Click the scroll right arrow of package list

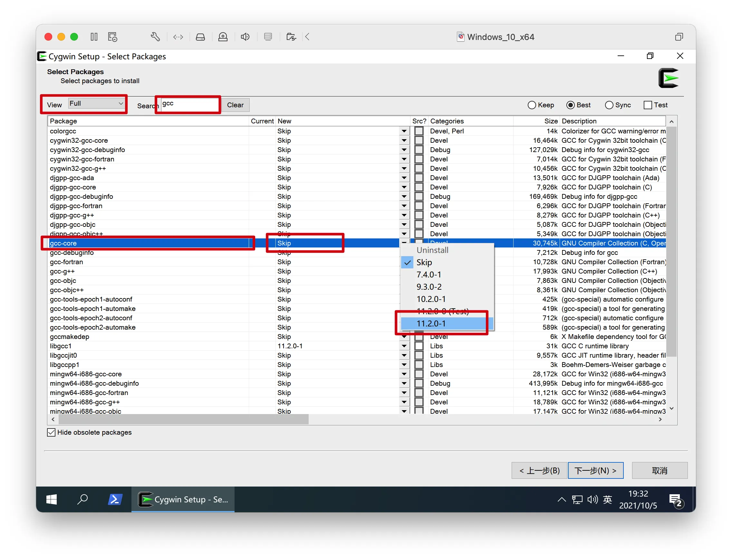[660, 419]
